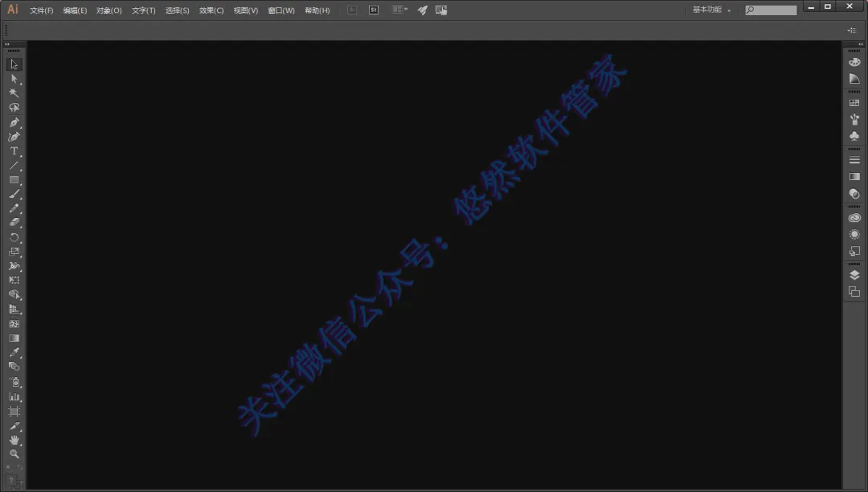Open the 视图(V) menu

point(246,10)
